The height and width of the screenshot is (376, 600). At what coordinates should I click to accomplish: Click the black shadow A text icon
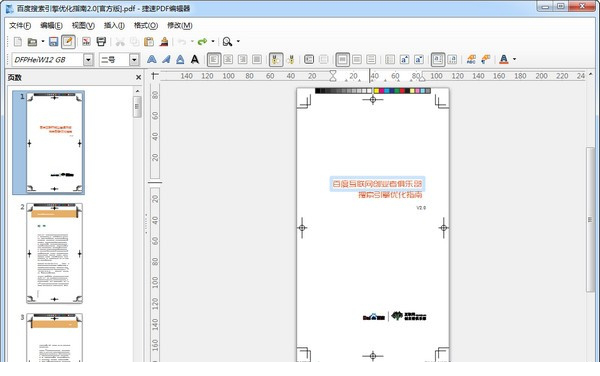(x=195, y=59)
